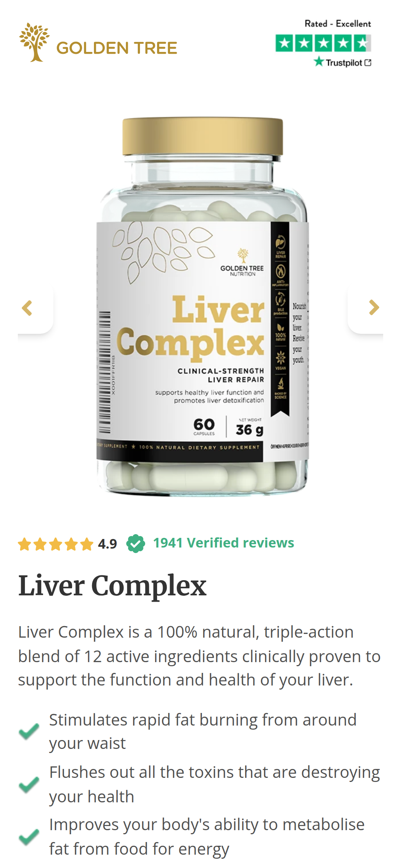Viewport: 401px width, 868px height.
Task: Click the Liver Complex product heading
Action: [112, 586]
